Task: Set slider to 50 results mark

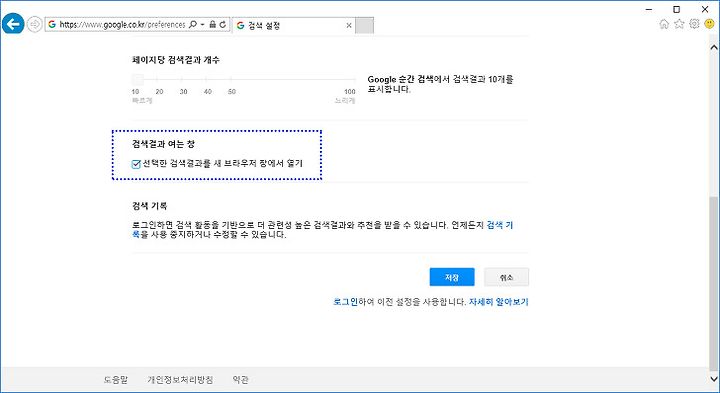Action: pyautogui.click(x=232, y=92)
